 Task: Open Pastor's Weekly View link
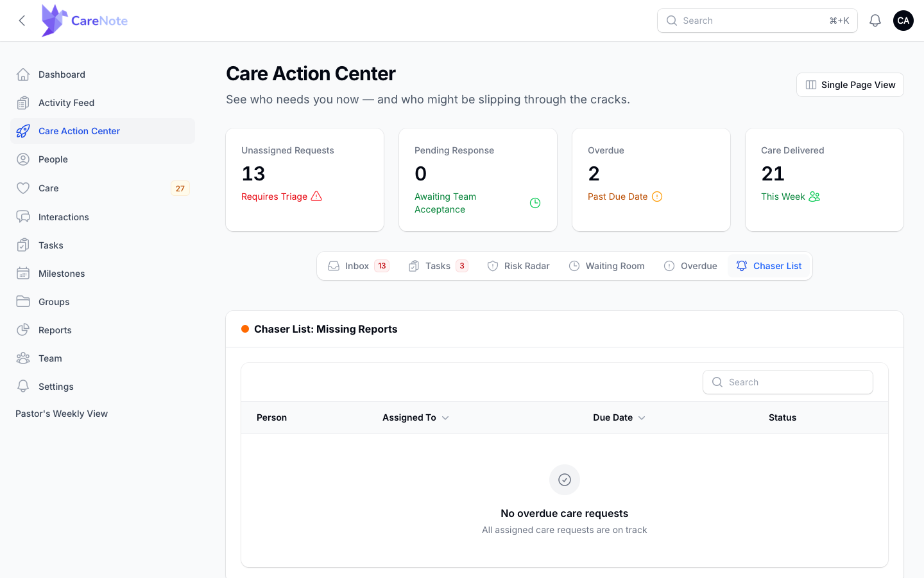pyautogui.click(x=62, y=414)
